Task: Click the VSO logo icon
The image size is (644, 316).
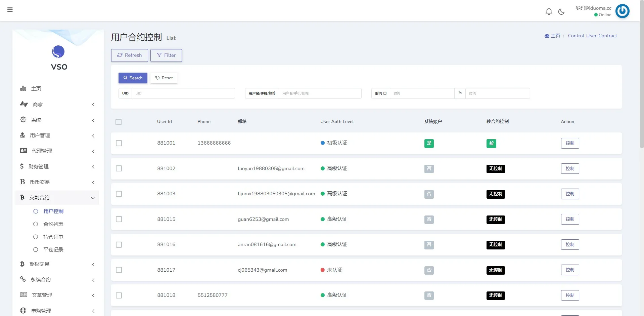Action: click(58, 52)
